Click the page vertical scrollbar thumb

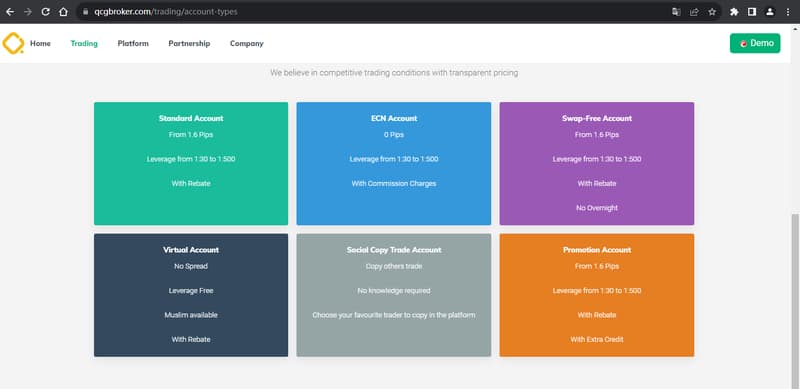click(x=795, y=301)
